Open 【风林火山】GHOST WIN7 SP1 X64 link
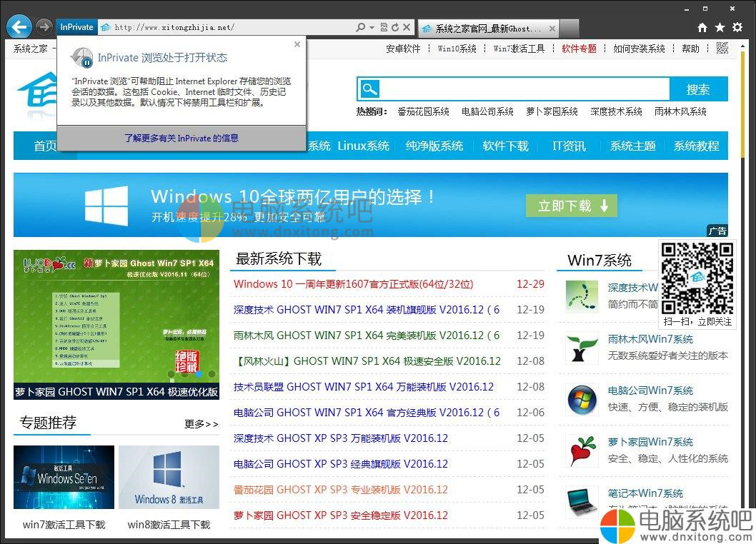756x544 pixels. pos(367,361)
